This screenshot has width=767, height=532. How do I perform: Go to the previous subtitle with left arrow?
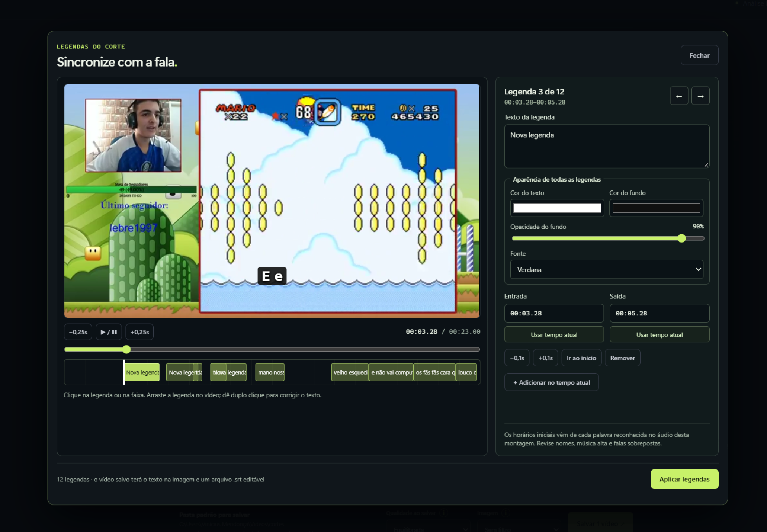pos(679,96)
